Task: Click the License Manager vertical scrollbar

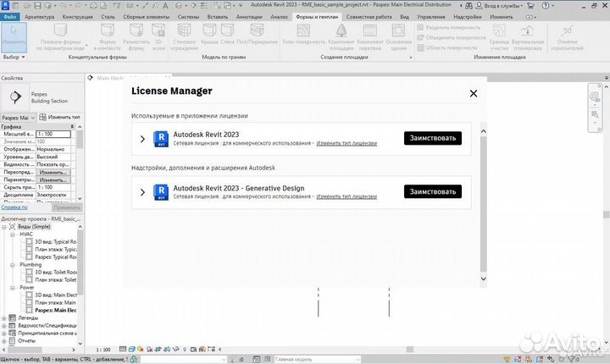Action: (x=483, y=204)
